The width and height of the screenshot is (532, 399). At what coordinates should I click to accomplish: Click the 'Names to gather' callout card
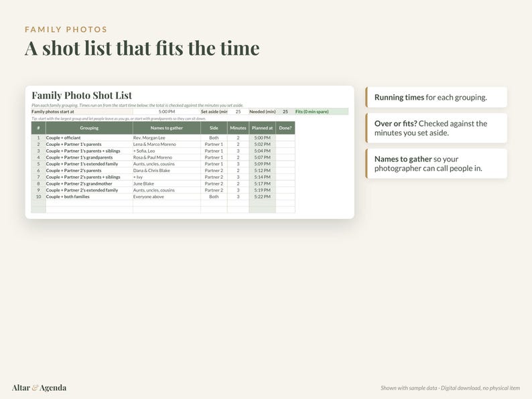[436, 164]
